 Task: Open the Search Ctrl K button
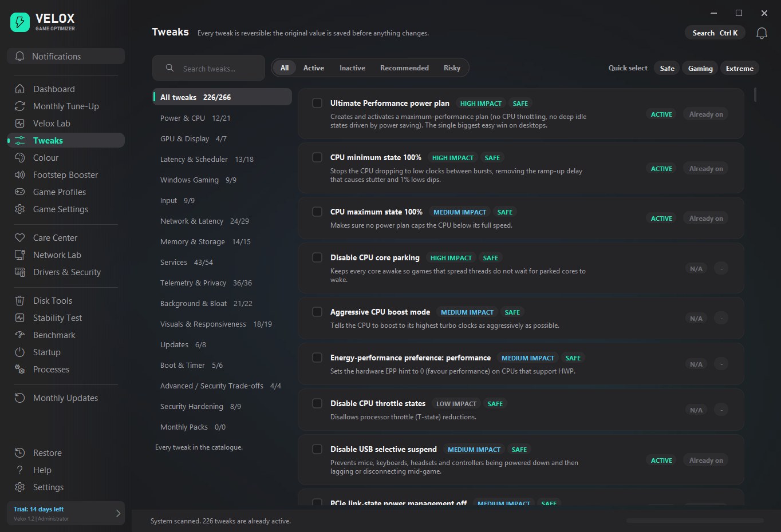(715, 33)
